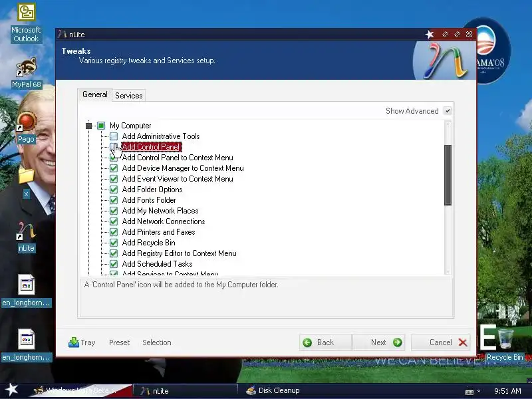This screenshot has width=532, height=399.
Task: Switch to the Services tab
Action: pos(128,96)
